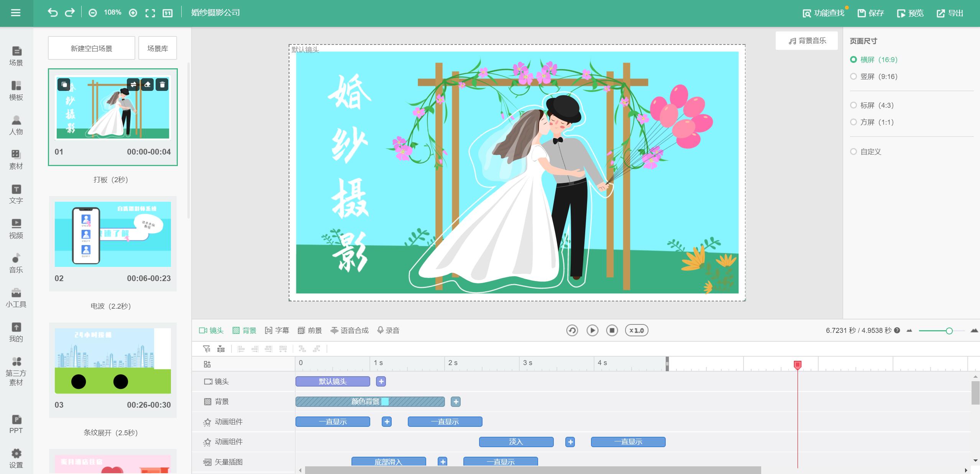The width and height of the screenshot is (980, 474).
Task: Click the help question mark near duration
Action: [897, 330]
